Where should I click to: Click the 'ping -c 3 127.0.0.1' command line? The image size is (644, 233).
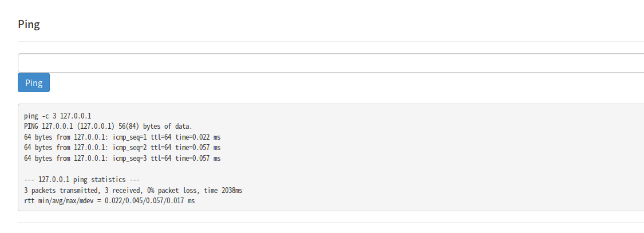(x=58, y=116)
